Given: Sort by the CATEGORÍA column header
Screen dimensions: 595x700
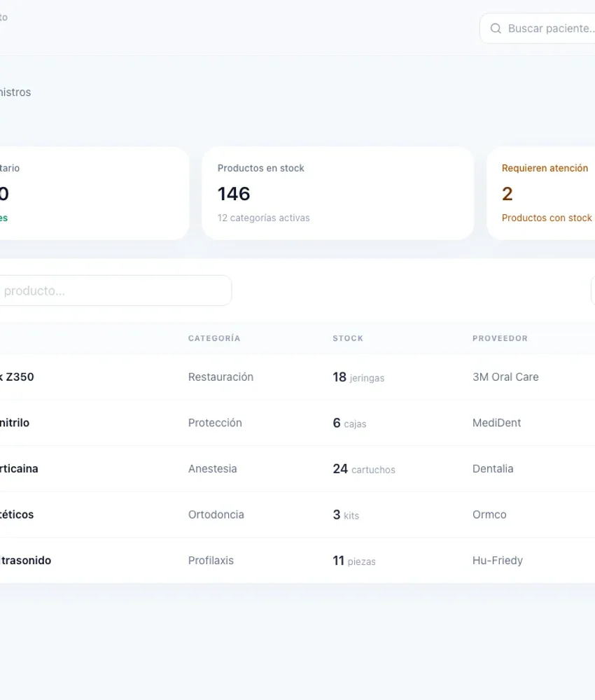Looking at the screenshot, I should coord(214,338).
